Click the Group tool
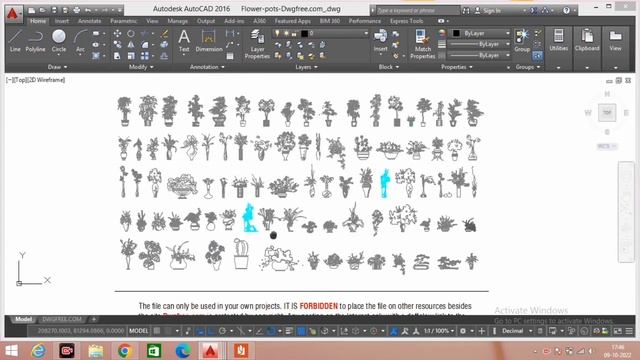Image resolution: width=640 pixels, height=360 pixels. [x=522, y=41]
